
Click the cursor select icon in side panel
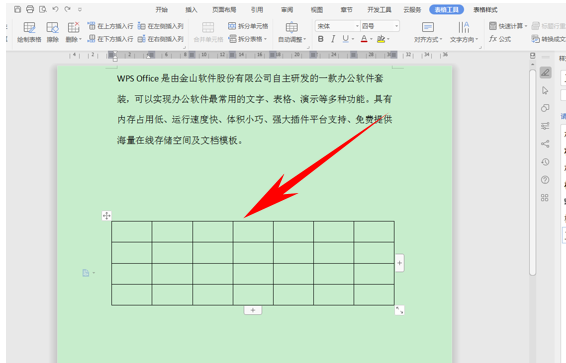[545, 90]
